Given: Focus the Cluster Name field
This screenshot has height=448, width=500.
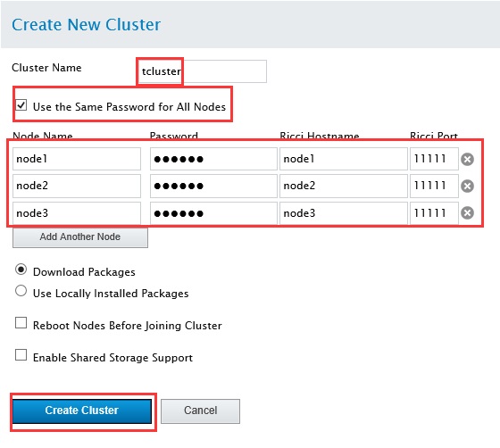Looking at the screenshot, I should click(x=202, y=71).
